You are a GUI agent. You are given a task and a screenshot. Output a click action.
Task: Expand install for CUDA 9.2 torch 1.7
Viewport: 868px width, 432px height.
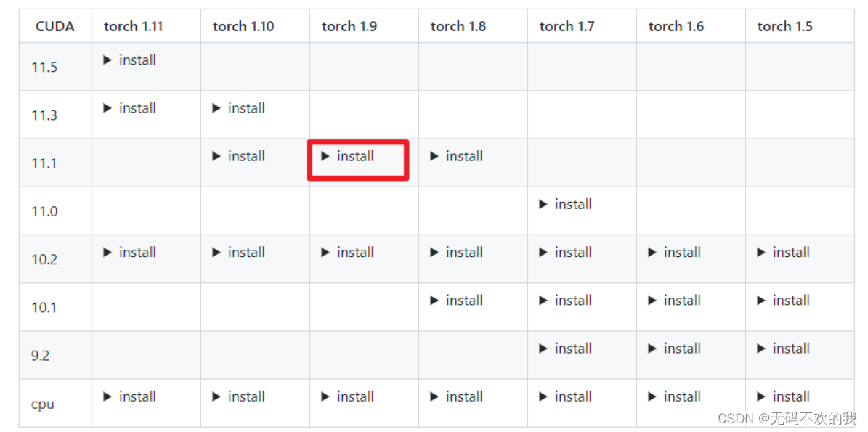tap(566, 349)
